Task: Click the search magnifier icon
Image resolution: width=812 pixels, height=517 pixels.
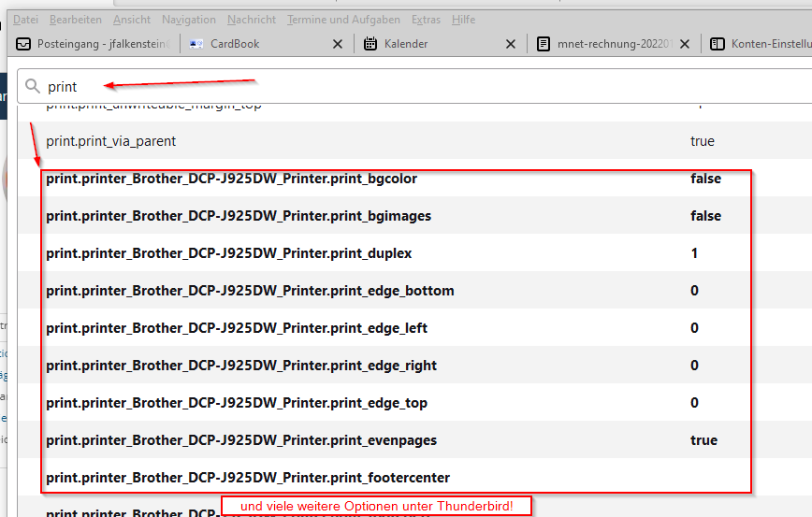Action: point(33,86)
